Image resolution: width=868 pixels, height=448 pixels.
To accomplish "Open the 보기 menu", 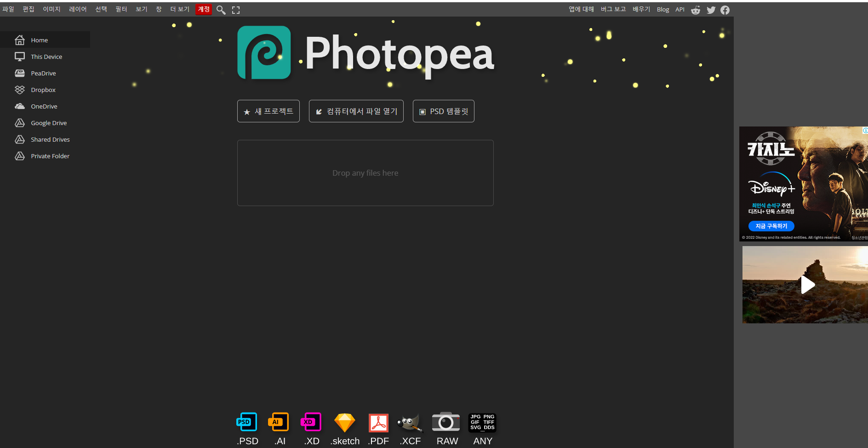I will tap(142, 9).
